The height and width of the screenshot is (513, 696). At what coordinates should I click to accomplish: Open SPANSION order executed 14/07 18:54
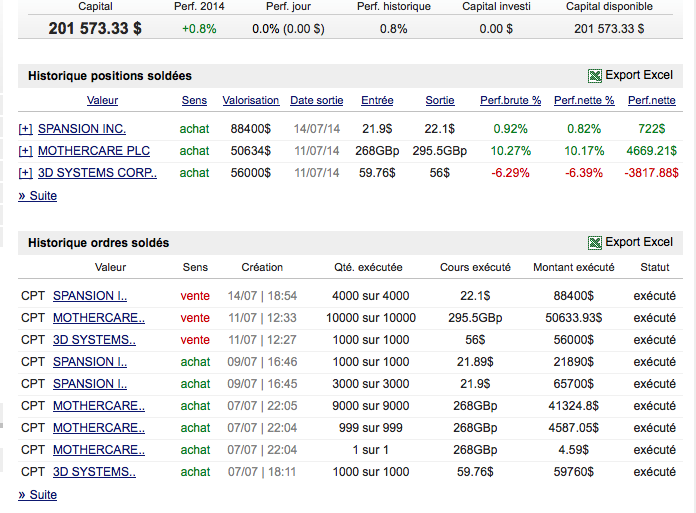click(x=90, y=296)
